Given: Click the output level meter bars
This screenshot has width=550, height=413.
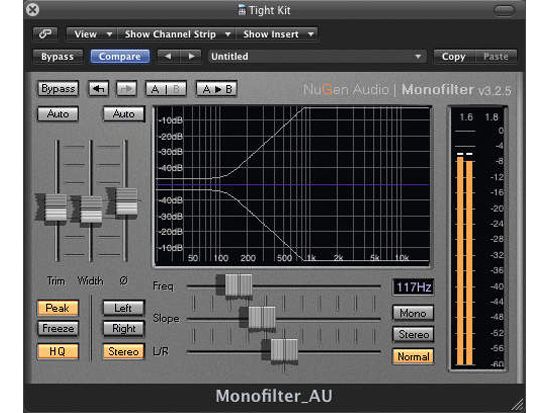Looking at the screenshot, I should [465, 261].
